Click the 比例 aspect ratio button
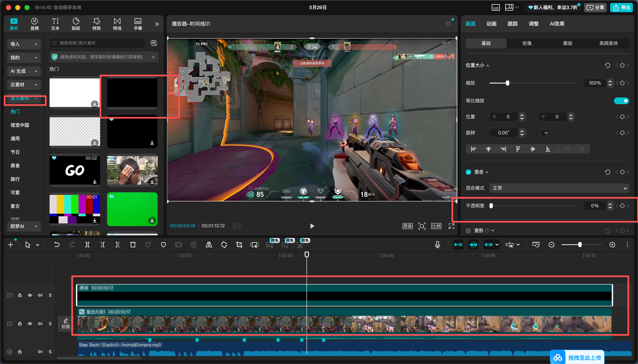This screenshot has height=364, width=638. [x=436, y=226]
